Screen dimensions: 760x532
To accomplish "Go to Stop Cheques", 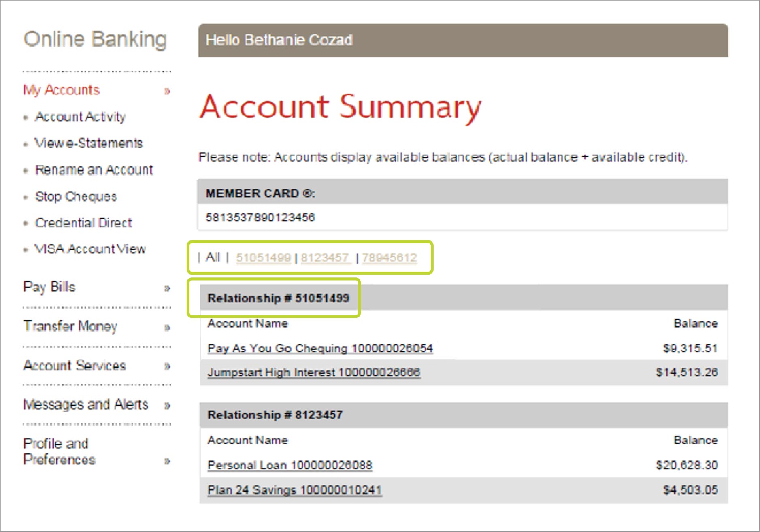I will pyautogui.click(x=76, y=197).
